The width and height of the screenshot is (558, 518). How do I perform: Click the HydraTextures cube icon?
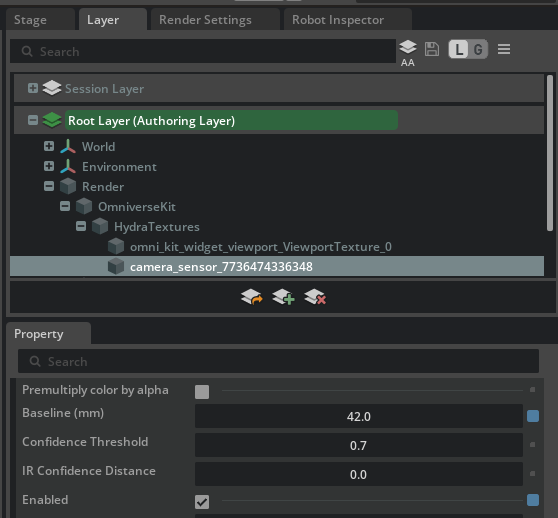click(100, 226)
